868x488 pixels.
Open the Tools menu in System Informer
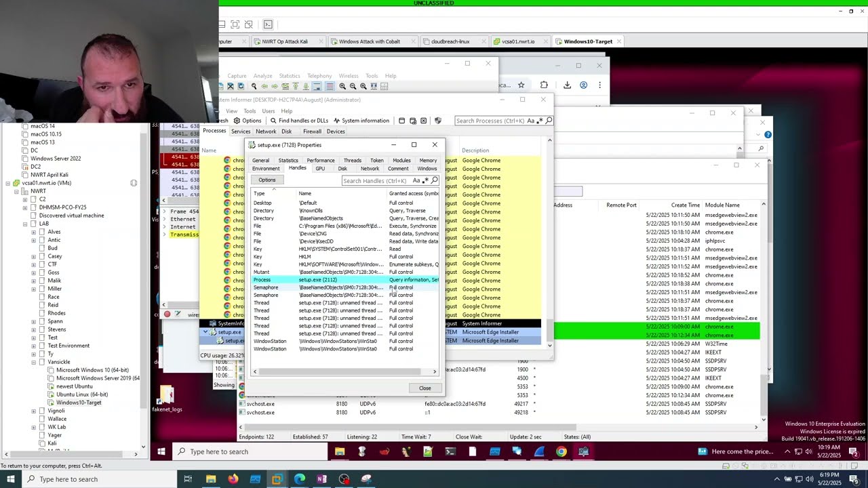point(250,111)
